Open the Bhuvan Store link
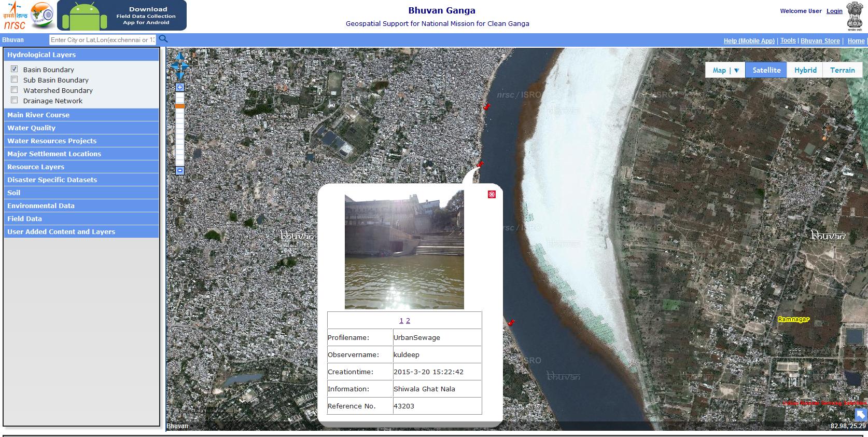 coord(820,41)
